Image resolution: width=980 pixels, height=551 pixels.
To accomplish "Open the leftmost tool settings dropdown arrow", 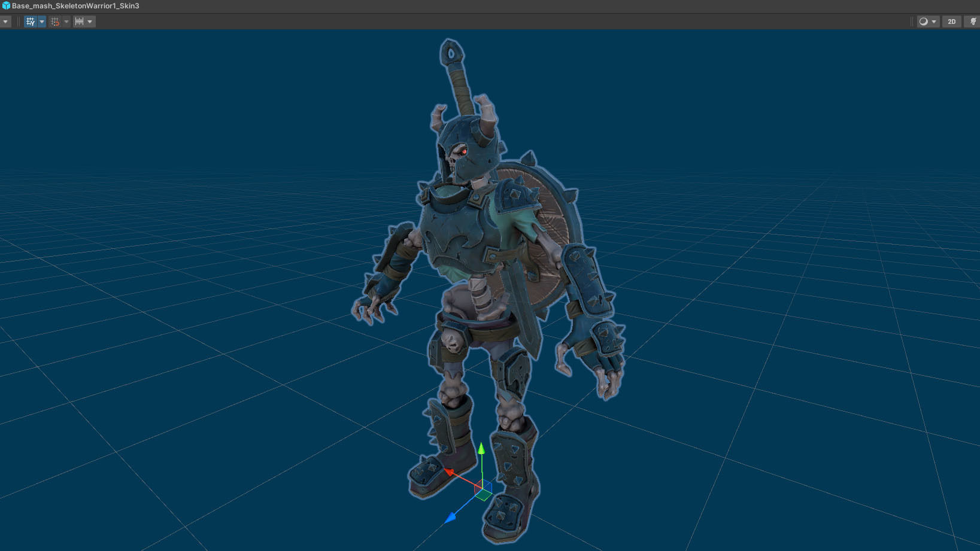I will tap(5, 22).
